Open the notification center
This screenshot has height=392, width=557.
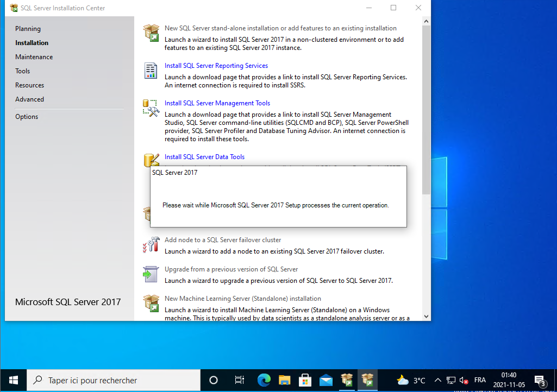540,380
